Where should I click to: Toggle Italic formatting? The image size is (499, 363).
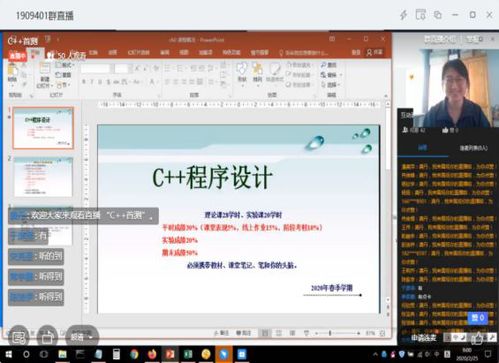click(92, 82)
